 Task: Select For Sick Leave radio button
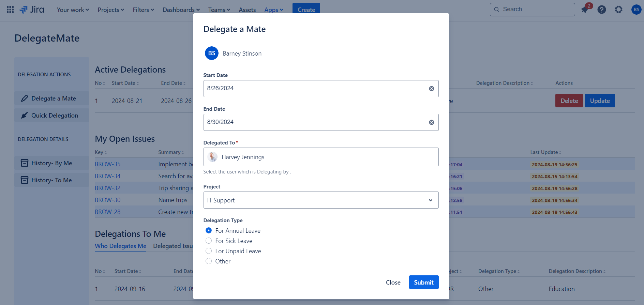pos(209,241)
